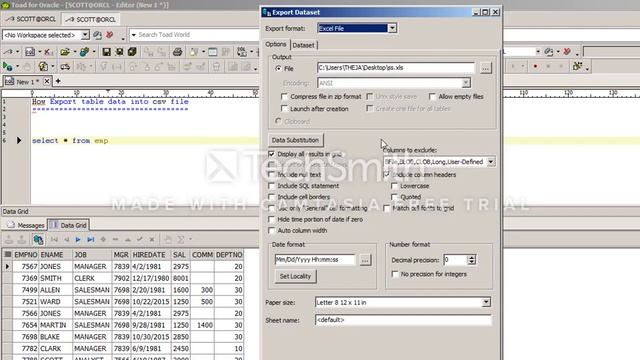
Task: Click the Sheet name input field
Action: (x=403, y=320)
